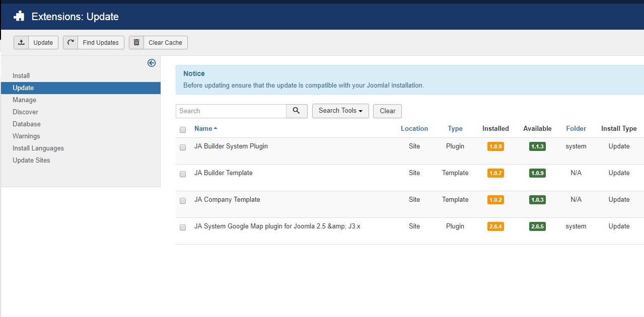Click the magnifying glass search icon
Image resolution: width=644 pixels, height=317 pixels.
click(297, 111)
